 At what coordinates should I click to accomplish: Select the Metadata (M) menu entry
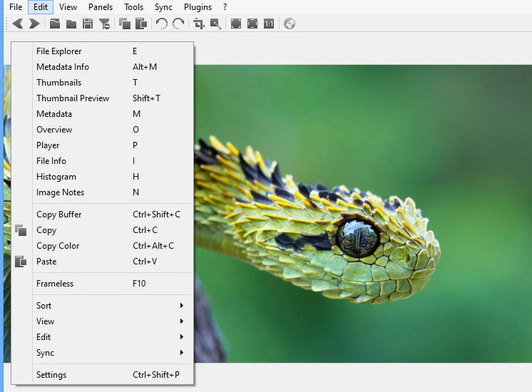pos(103,114)
